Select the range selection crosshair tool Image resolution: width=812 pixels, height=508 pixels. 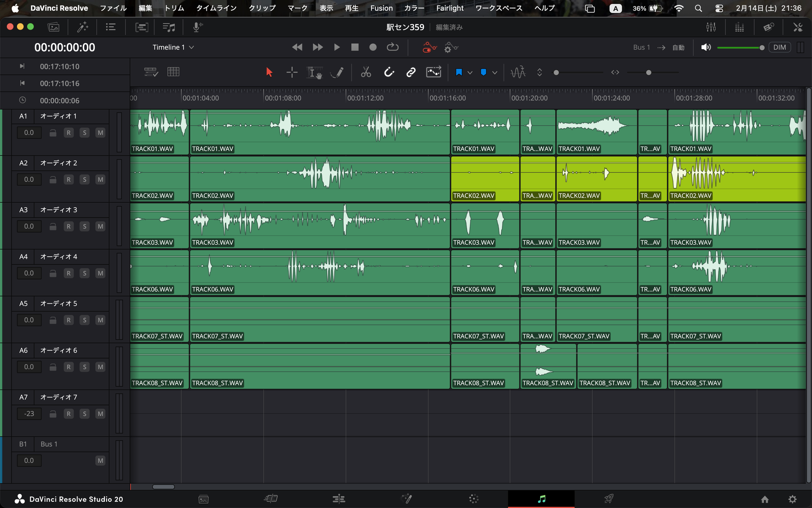(292, 72)
